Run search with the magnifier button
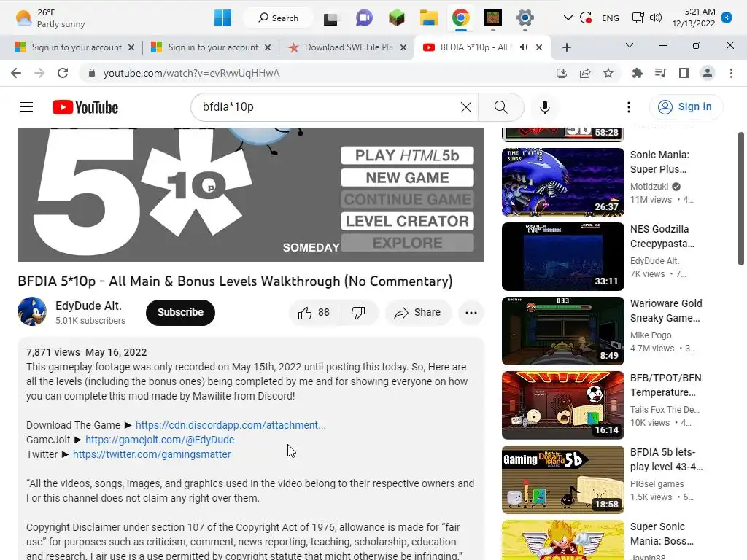 pos(500,107)
